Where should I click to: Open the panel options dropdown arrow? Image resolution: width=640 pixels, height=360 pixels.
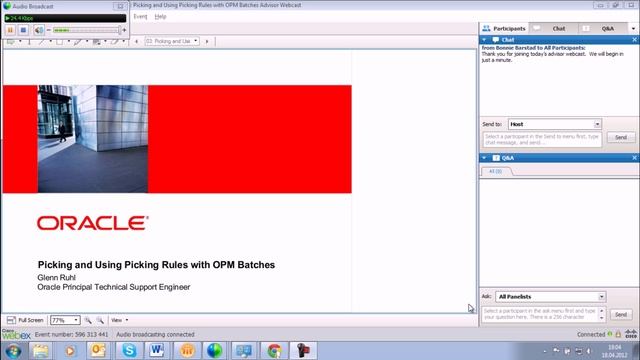[633, 29]
